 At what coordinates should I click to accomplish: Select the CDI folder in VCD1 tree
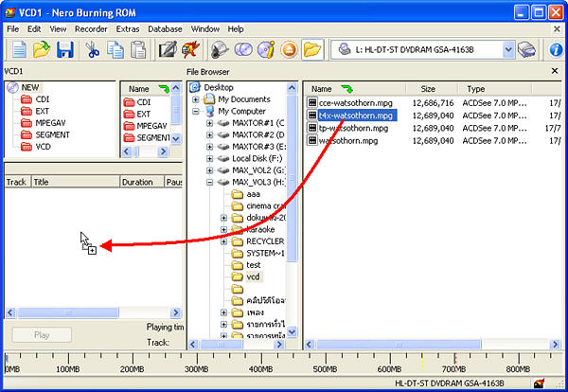pos(42,99)
